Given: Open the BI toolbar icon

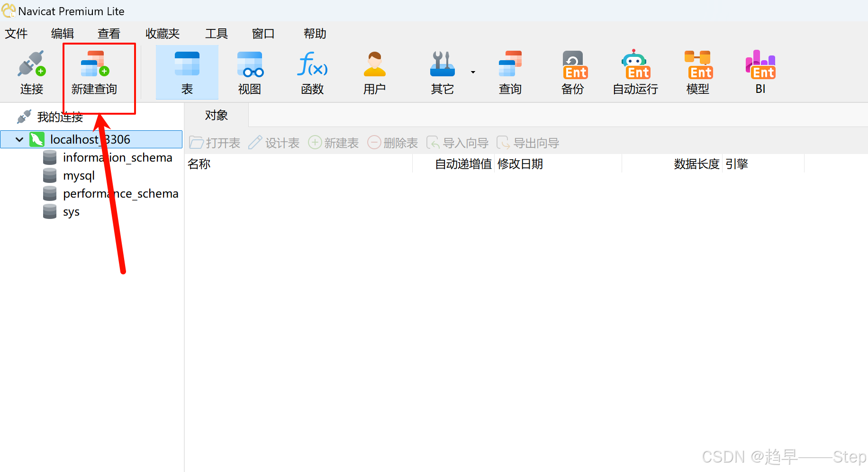Looking at the screenshot, I should click(760, 73).
